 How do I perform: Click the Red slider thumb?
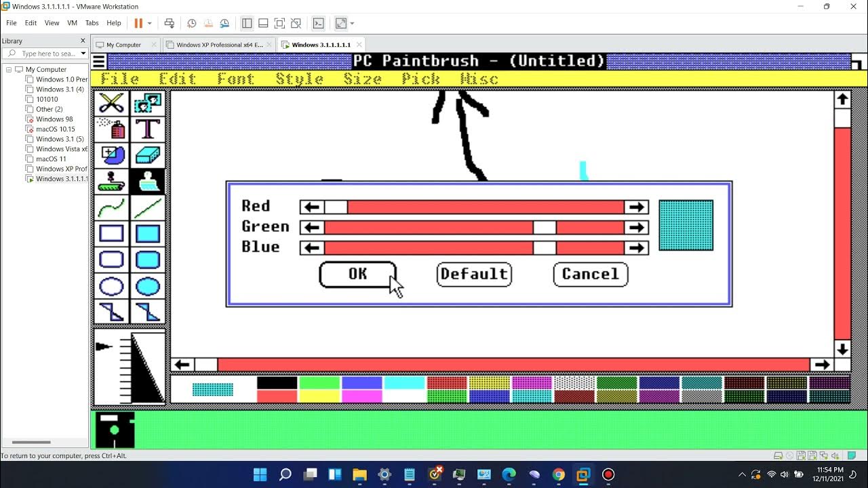pyautogui.click(x=336, y=207)
